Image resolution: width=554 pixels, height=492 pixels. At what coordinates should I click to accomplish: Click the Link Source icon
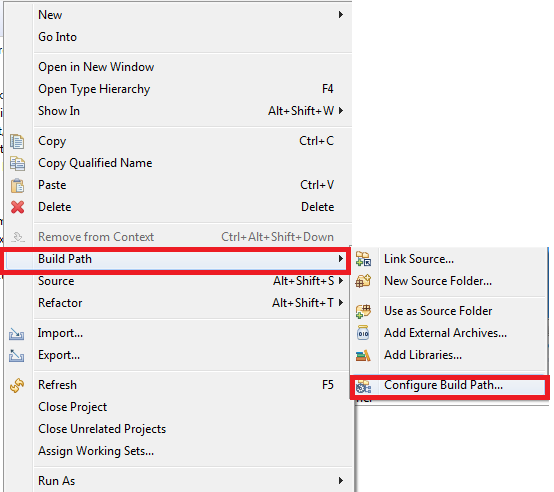(x=363, y=259)
